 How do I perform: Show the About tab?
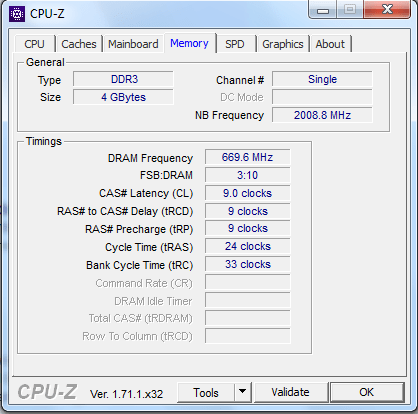pyautogui.click(x=330, y=44)
